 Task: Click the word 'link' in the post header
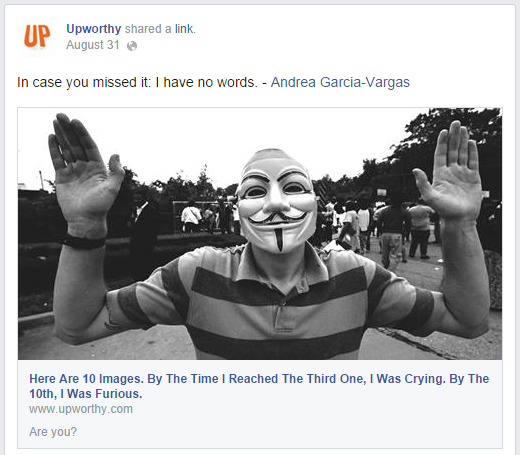pos(184,29)
